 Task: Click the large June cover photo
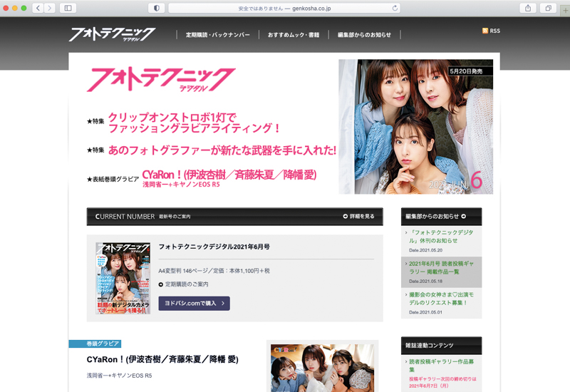click(416, 127)
